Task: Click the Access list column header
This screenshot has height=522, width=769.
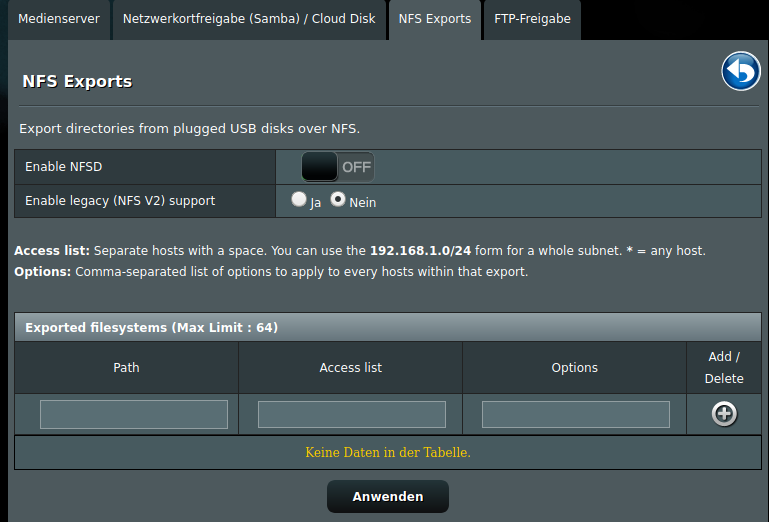Action: tap(351, 367)
